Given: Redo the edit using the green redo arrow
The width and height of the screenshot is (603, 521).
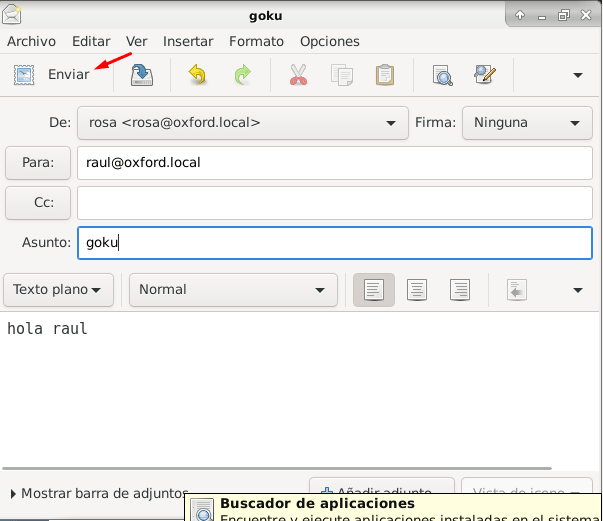Looking at the screenshot, I should (x=242, y=75).
